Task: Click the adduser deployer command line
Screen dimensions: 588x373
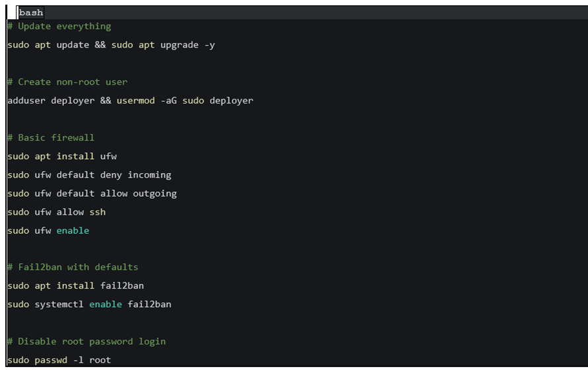Action: coord(130,100)
